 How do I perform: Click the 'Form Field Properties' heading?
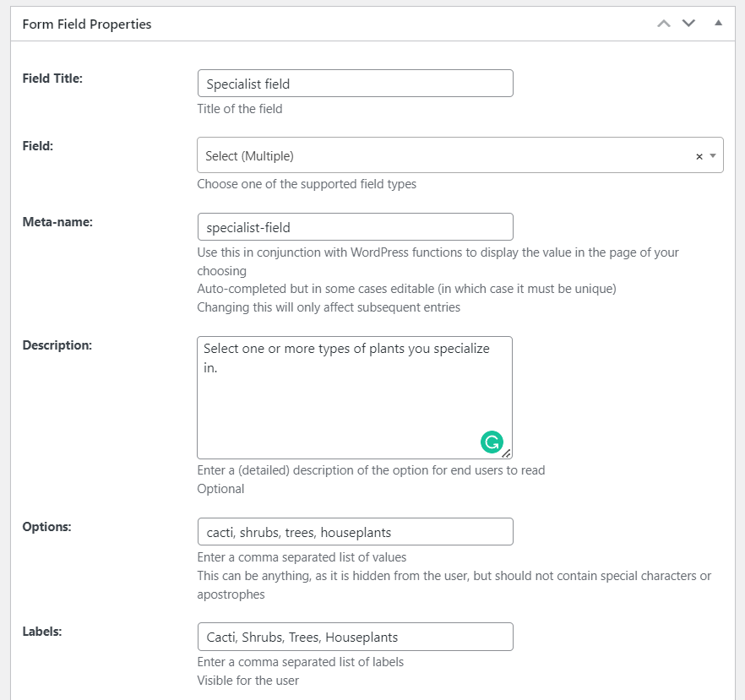[x=87, y=24]
